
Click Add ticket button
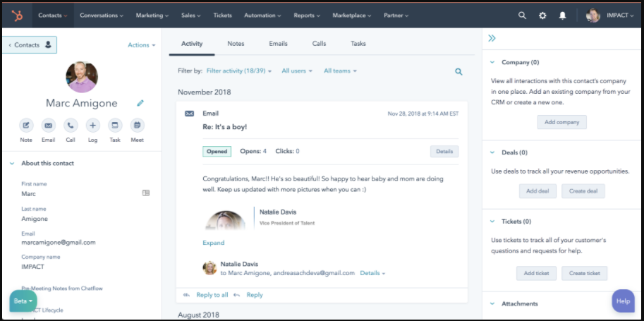536,273
